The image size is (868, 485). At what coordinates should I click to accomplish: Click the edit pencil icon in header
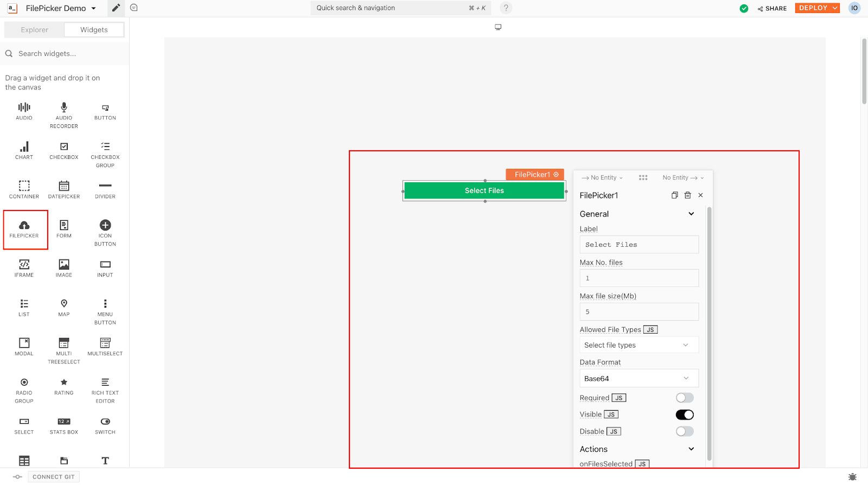(116, 8)
